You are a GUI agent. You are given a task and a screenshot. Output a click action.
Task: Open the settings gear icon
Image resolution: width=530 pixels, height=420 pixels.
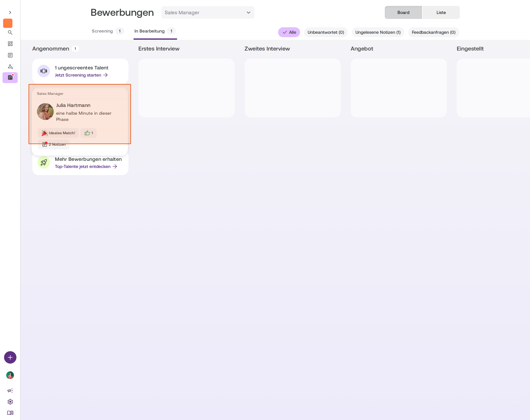[10, 402]
